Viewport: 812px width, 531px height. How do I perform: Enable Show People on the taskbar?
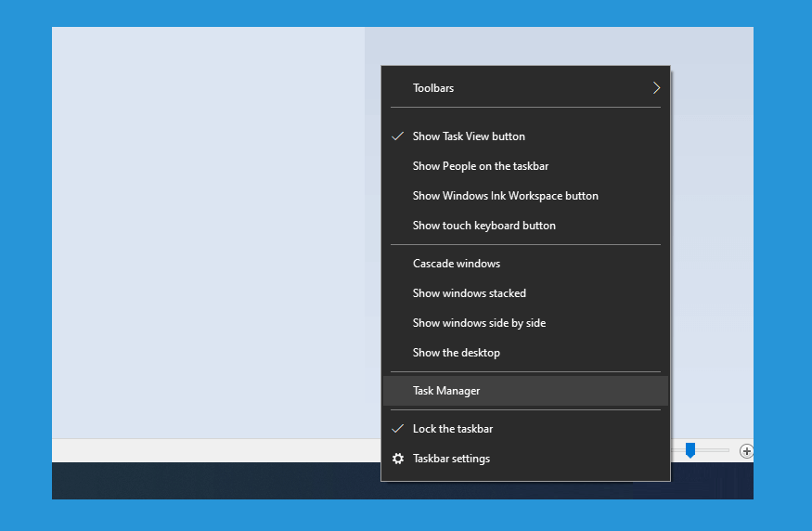coord(525,166)
